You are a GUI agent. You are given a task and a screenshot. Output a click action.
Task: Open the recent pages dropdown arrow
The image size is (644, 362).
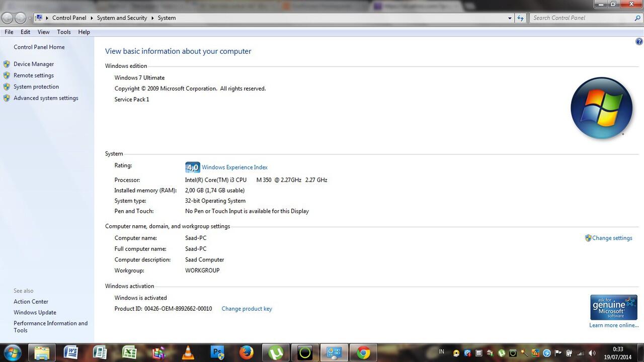click(30, 18)
